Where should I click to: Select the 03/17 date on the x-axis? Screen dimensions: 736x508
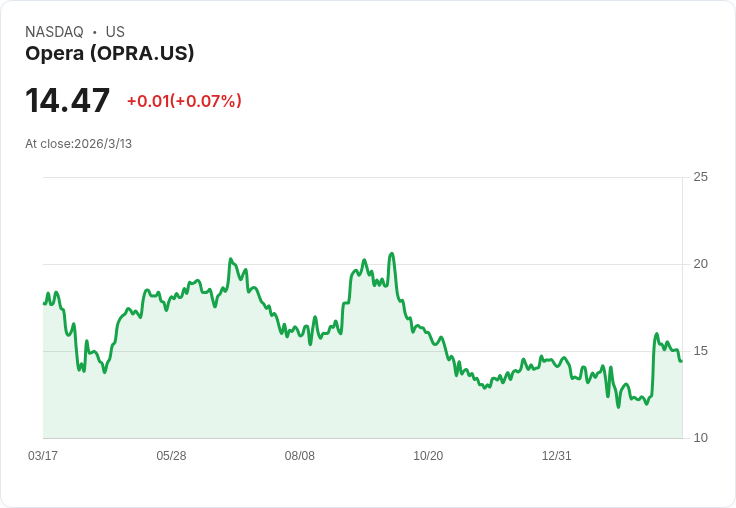click(x=43, y=456)
